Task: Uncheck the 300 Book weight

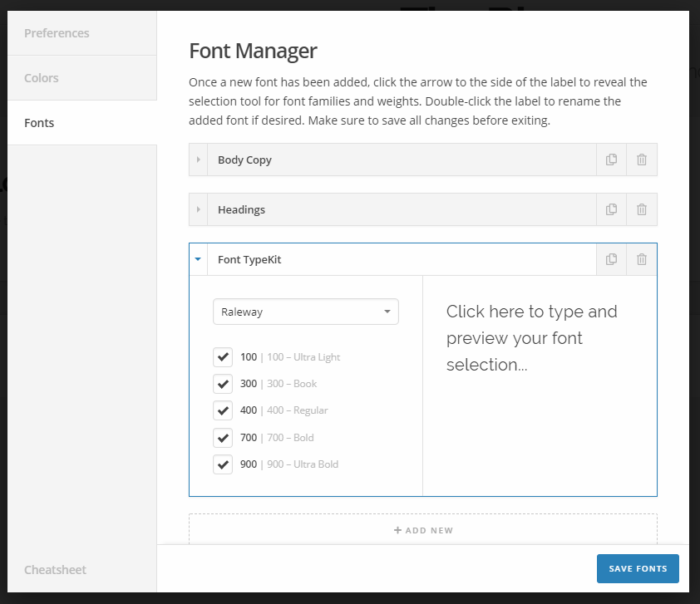Action: point(223,384)
